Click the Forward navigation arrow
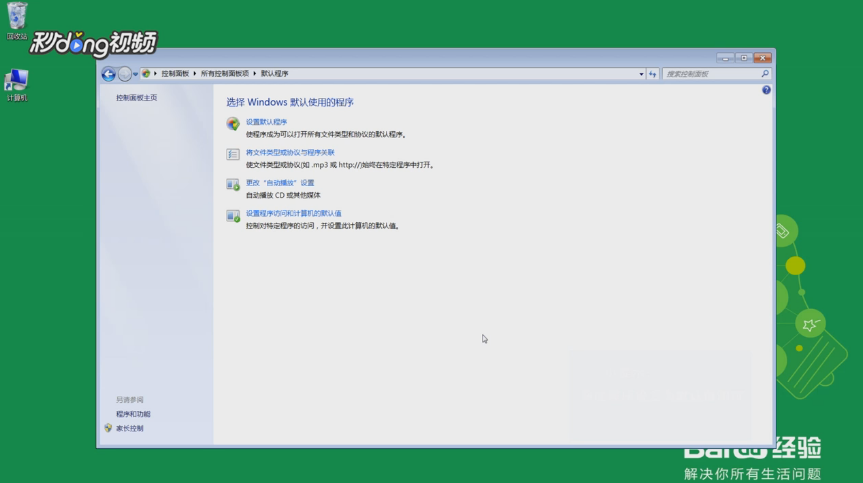The image size is (863, 483). 125,74
